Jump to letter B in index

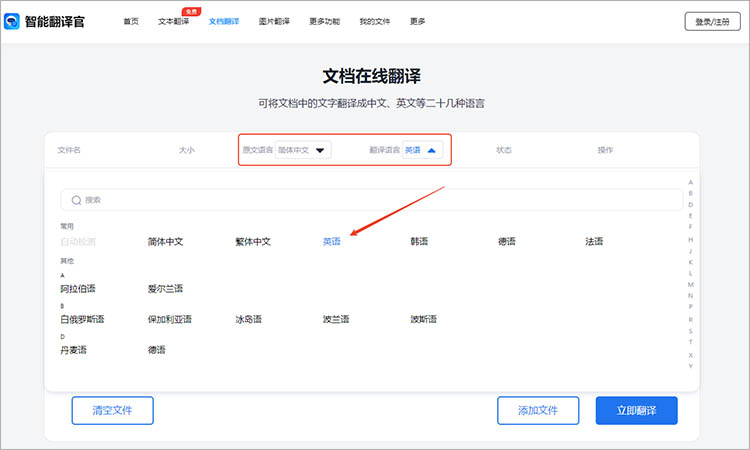(691, 193)
